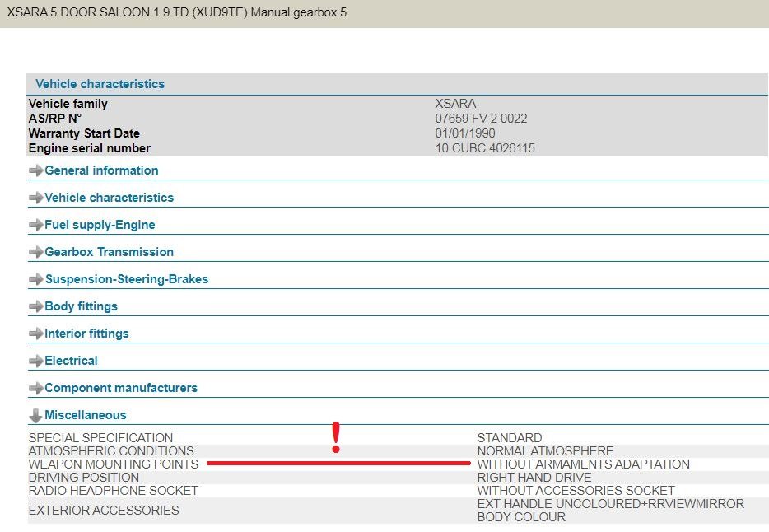Select engine serial 10 CUBC 4026115
This screenshot has width=769, height=532.
pos(485,148)
